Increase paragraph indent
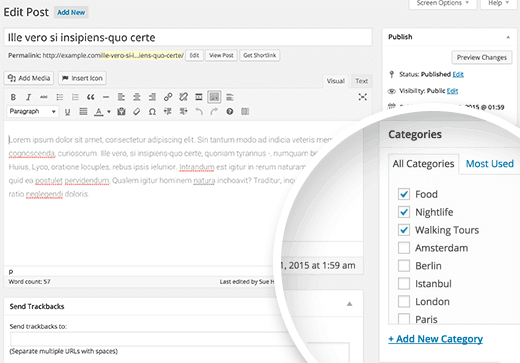The image size is (520, 363). 183,112
